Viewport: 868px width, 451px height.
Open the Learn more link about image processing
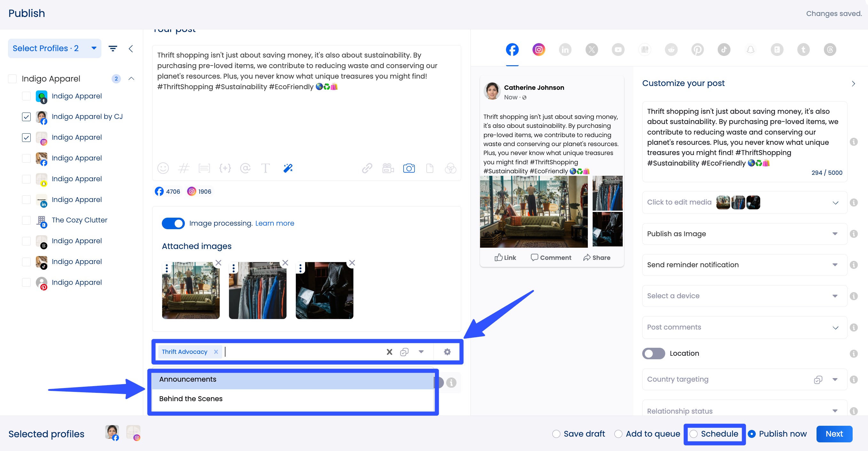tap(275, 223)
